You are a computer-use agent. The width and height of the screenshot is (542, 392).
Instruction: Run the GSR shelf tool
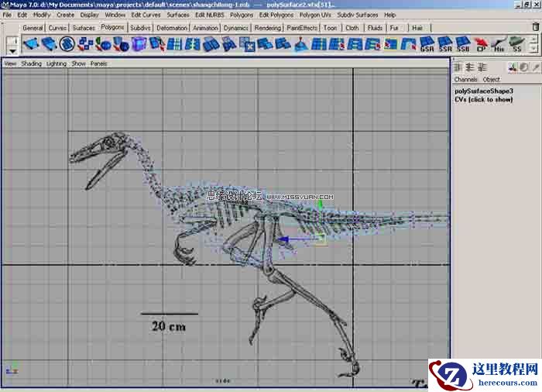coord(427,45)
